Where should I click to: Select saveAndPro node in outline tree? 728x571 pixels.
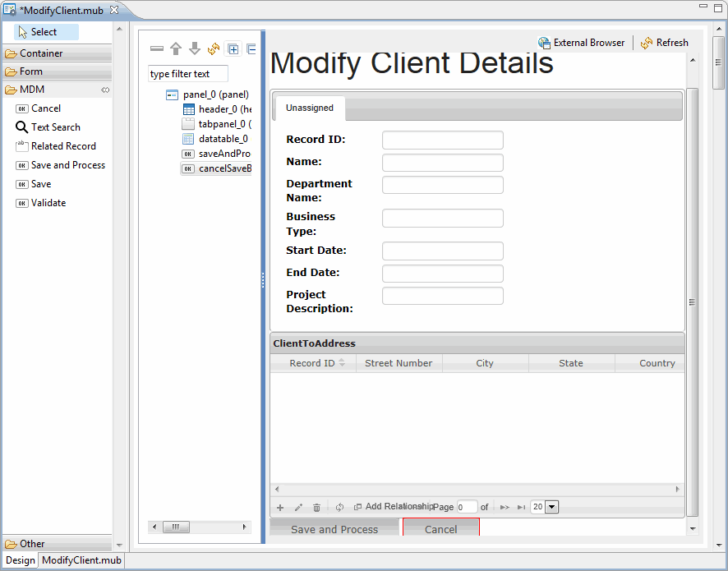216,154
